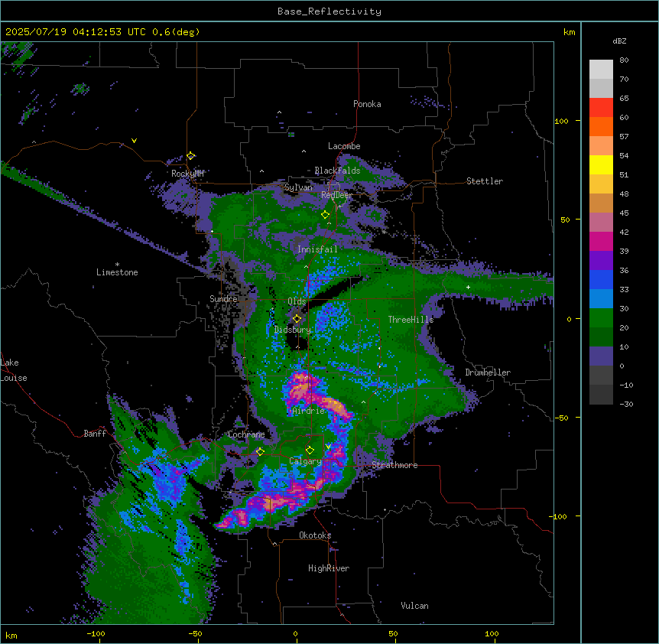Viewport: 659px width, 644px height.
Task: Click the Olds label
Action: [297, 301]
